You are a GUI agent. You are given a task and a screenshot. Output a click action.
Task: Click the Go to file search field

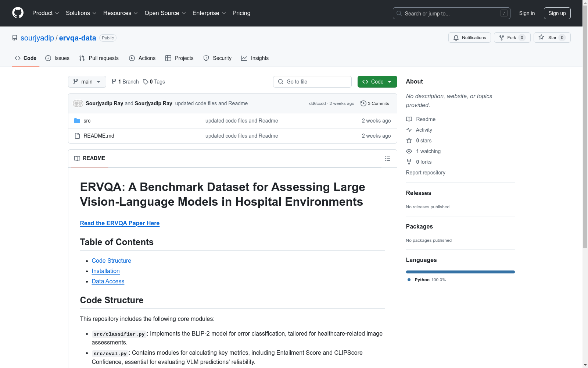[x=312, y=82]
